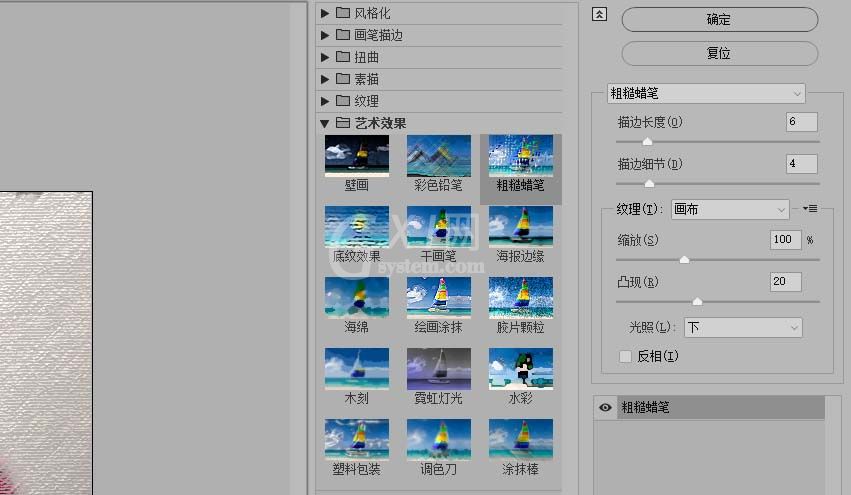The height and width of the screenshot is (495, 851).
Task: Select the 塑料包装 filter thumbnail
Action: click(357, 440)
